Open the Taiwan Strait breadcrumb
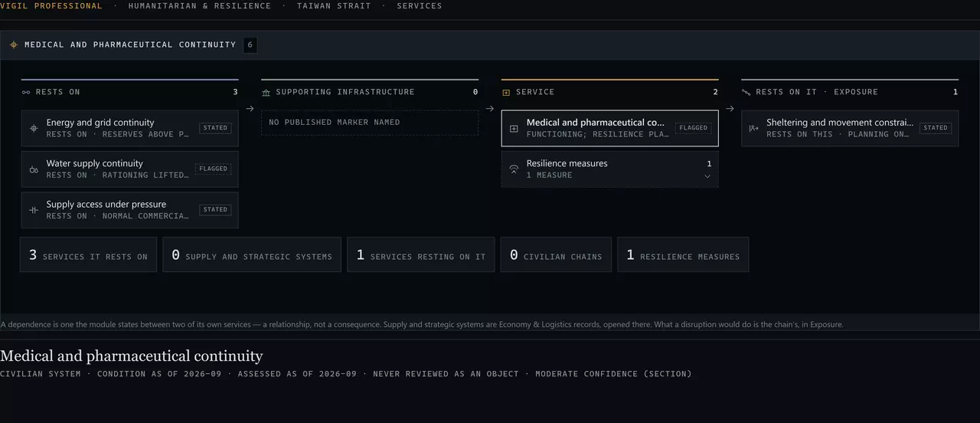980x423 pixels. pyautogui.click(x=334, y=6)
